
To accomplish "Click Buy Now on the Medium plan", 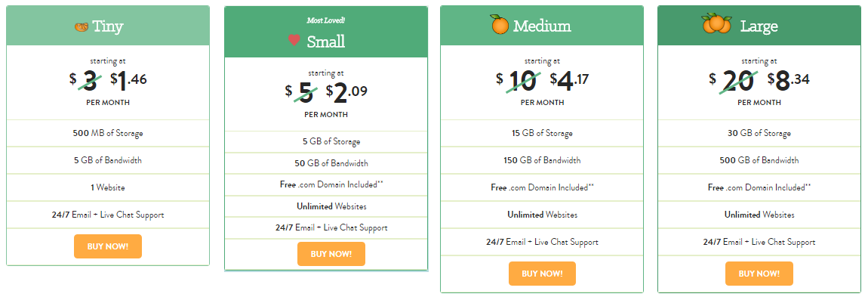I will (543, 274).
